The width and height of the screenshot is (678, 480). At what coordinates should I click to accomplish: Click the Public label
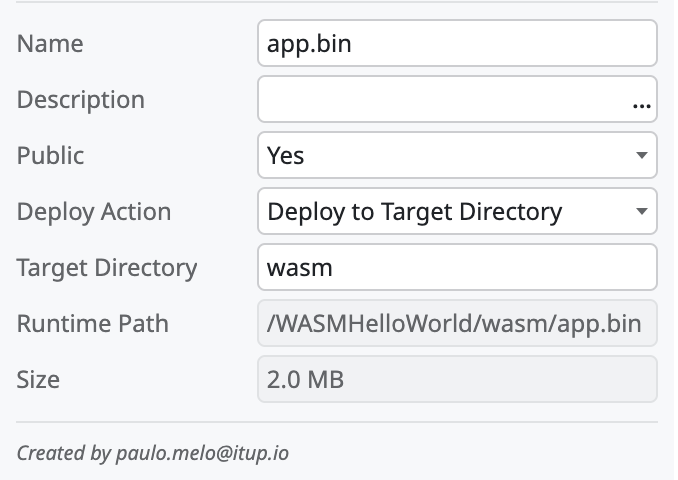pos(51,156)
